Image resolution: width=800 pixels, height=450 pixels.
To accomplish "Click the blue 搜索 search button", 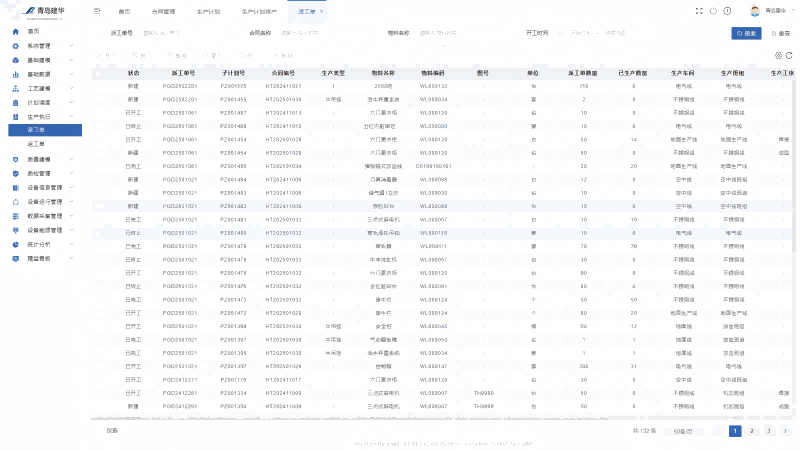I will tap(746, 33).
